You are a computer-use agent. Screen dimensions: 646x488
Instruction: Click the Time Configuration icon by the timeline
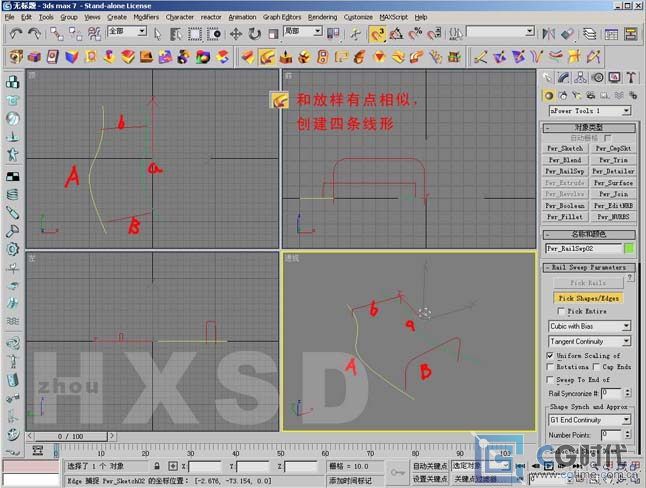pyautogui.click(x=38, y=450)
